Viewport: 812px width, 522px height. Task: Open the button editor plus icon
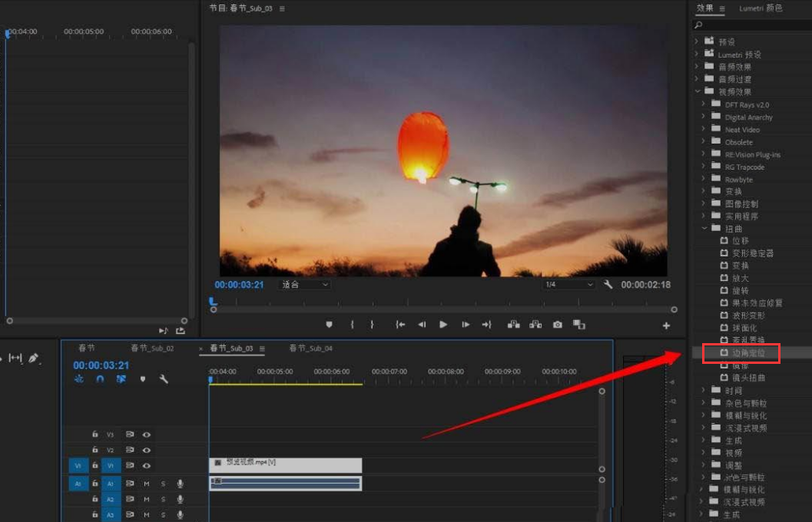[x=666, y=325]
